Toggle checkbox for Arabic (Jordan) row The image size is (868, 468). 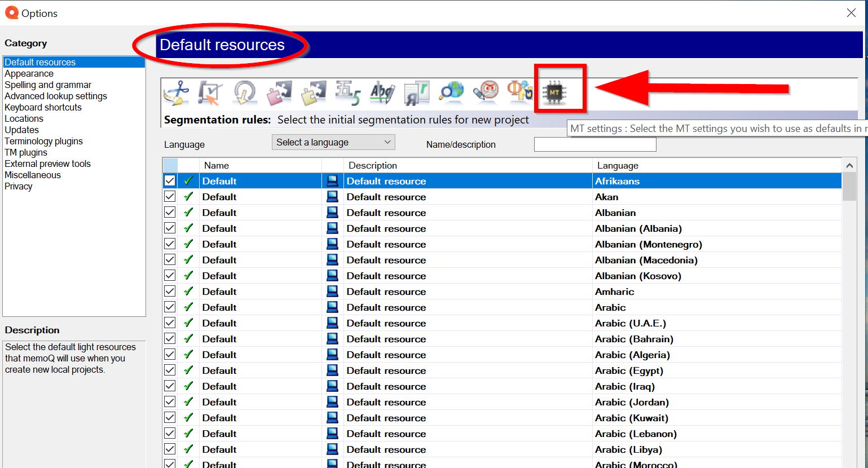170,402
